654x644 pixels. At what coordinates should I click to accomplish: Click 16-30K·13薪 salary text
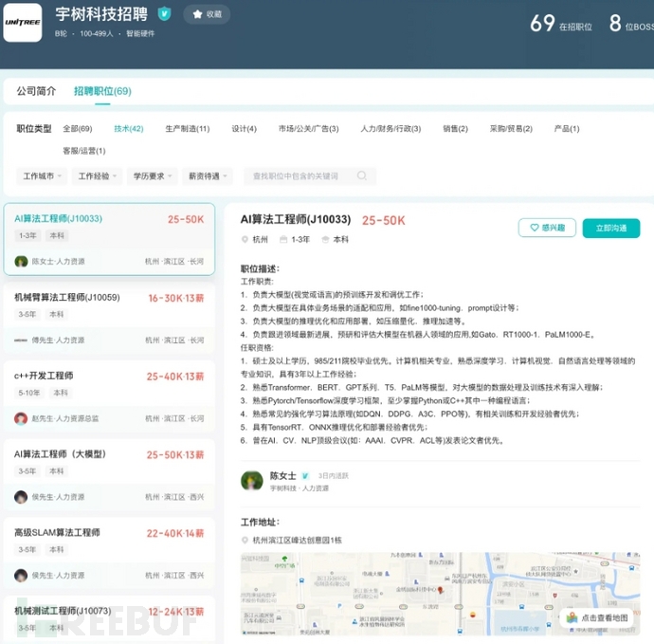176,298
